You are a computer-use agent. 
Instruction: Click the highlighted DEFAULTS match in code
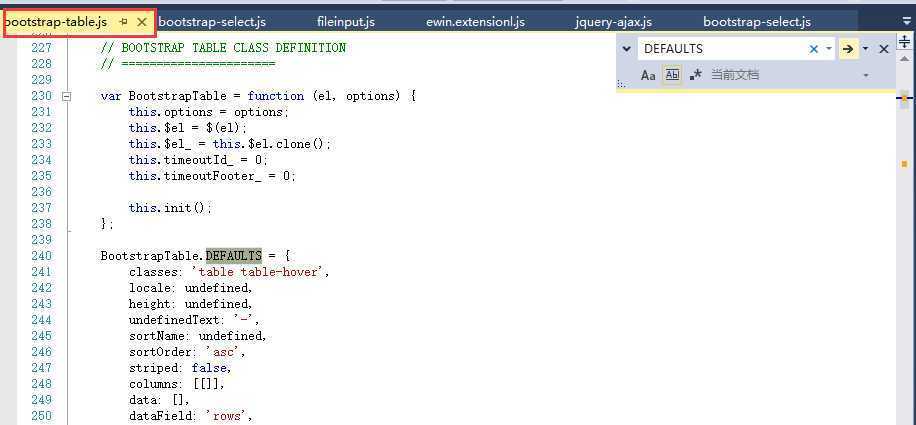[x=234, y=256]
